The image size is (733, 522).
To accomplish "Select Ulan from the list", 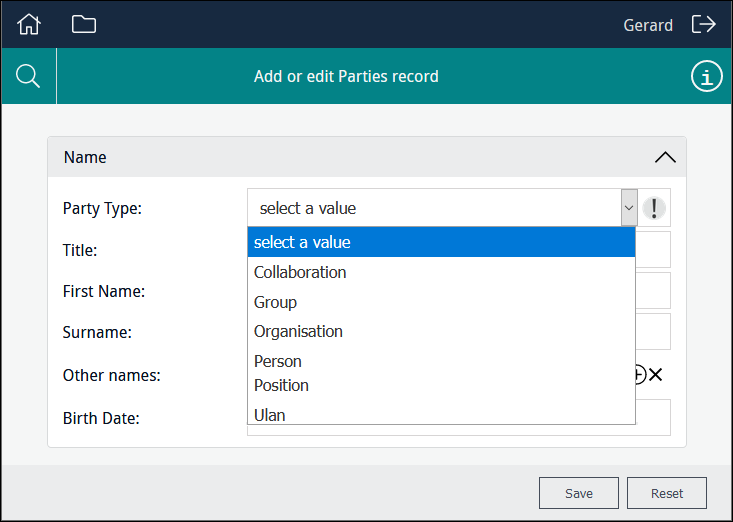I will [x=270, y=414].
